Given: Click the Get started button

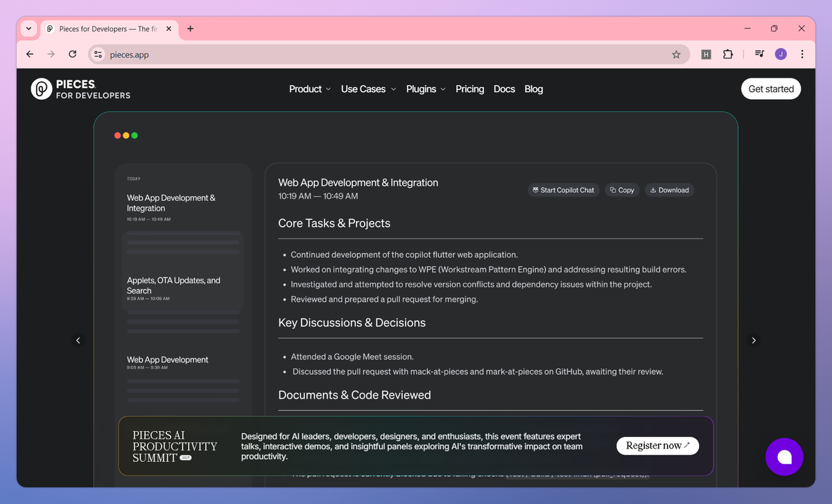Looking at the screenshot, I should click(770, 89).
